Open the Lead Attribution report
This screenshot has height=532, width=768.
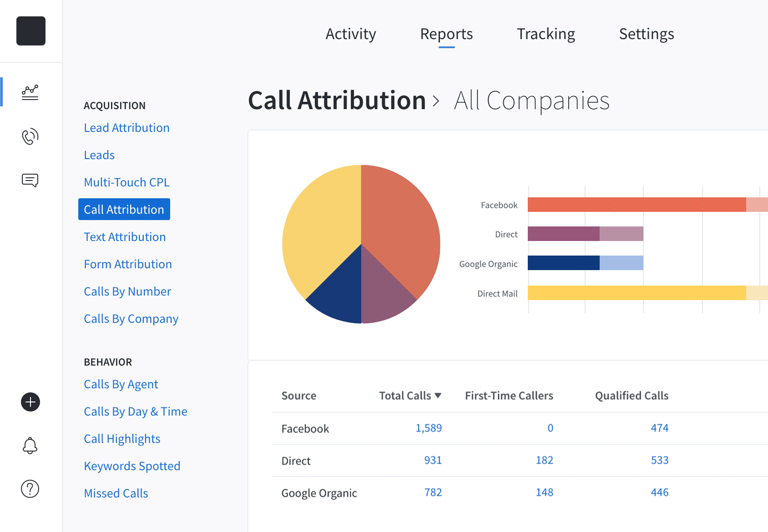tap(126, 128)
